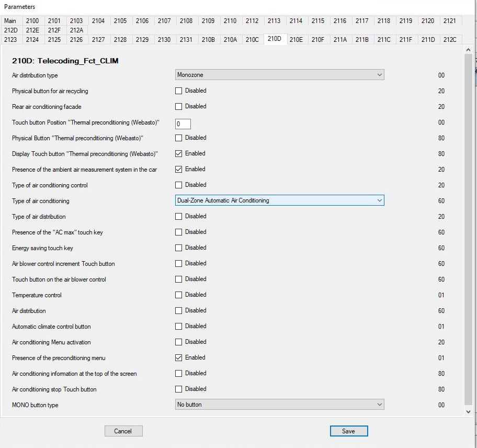Viewport: 477px width, 448px height.
Task: Uncheck Display Touch button Thermal preconditioning
Action: coord(179,153)
